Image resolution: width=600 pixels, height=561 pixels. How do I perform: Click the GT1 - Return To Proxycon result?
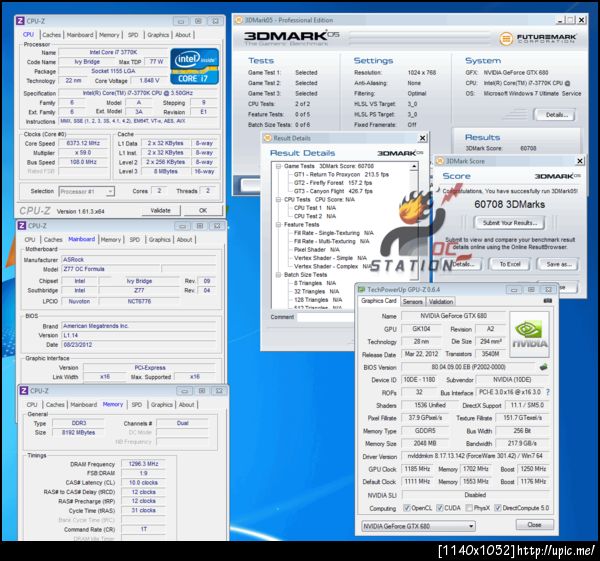pyautogui.click(x=341, y=174)
